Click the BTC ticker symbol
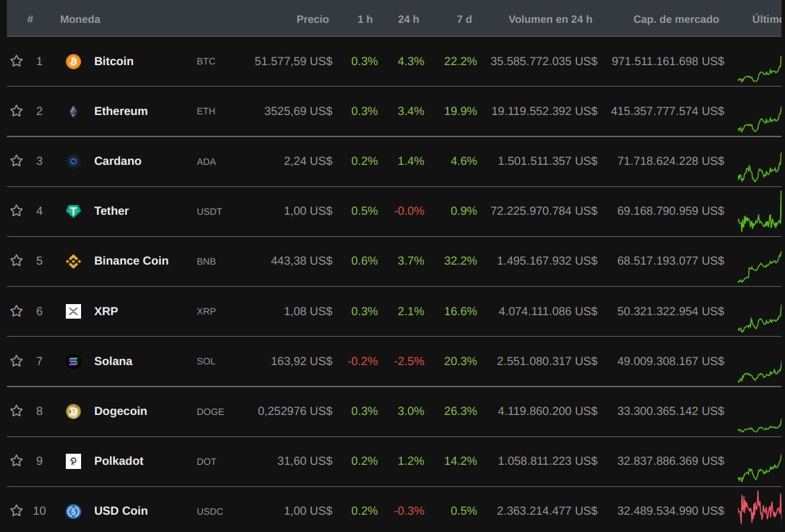785x532 pixels. 206,61
